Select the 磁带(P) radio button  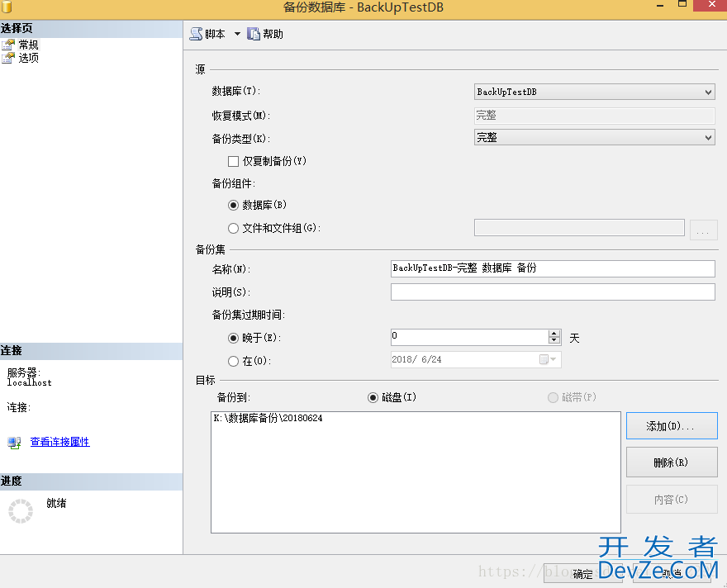[x=553, y=397]
